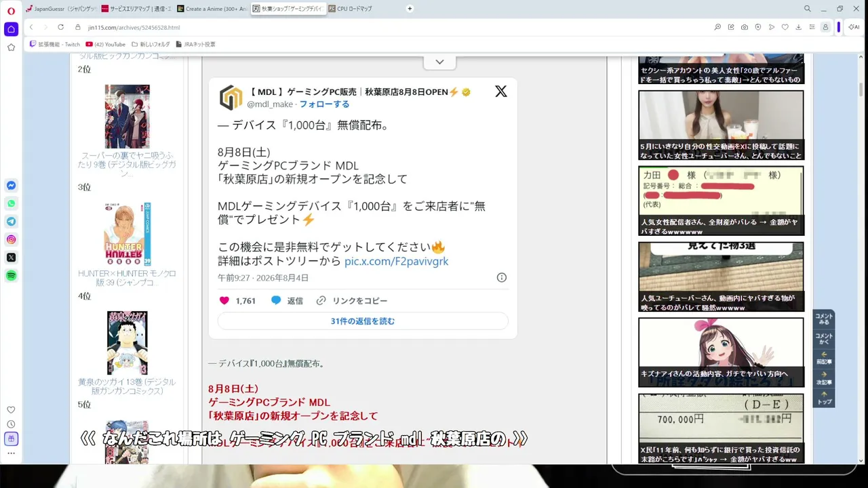Switch to the Create a Anime tab
868x488 pixels.
(x=212, y=9)
